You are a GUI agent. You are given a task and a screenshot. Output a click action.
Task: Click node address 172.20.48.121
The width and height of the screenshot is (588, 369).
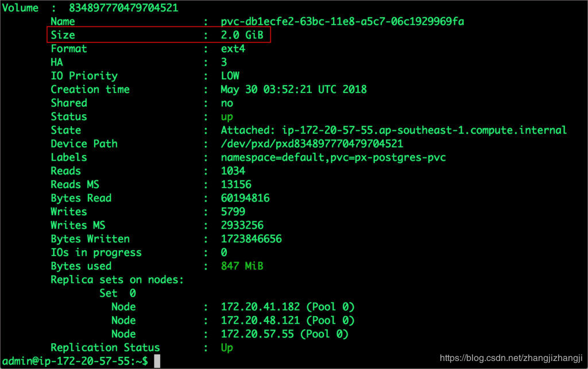260,320
